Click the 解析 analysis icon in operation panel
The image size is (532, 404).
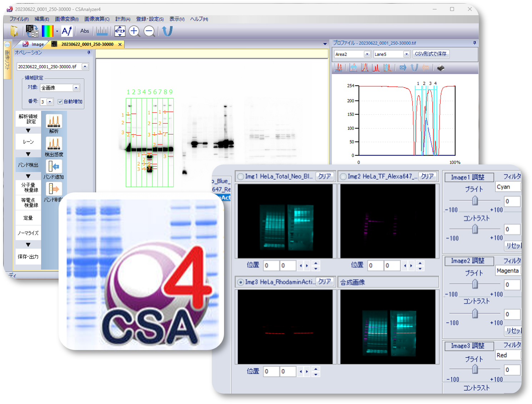point(54,122)
